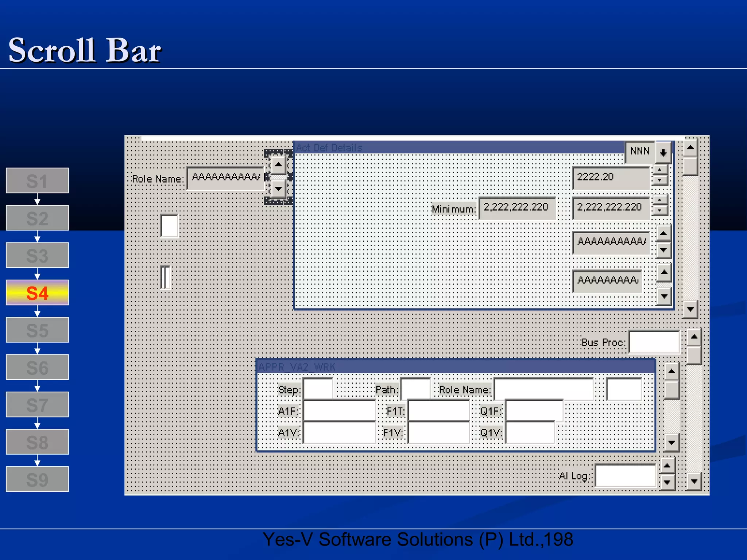Select the highlighted S4 step box

(37, 292)
